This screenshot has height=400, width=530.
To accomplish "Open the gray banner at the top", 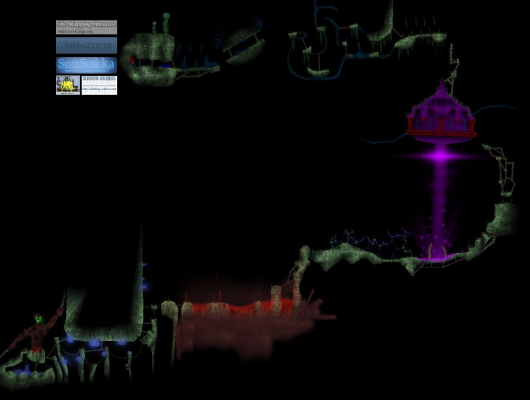I will click(87, 27).
